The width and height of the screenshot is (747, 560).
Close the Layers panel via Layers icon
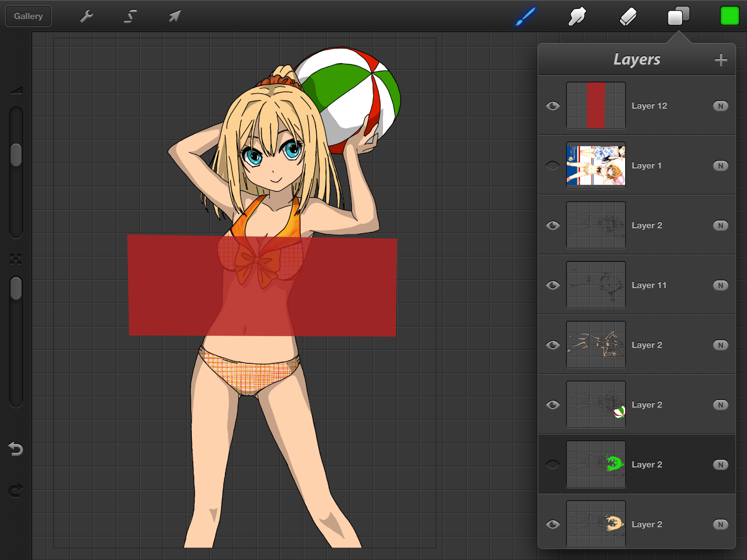[x=678, y=16]
